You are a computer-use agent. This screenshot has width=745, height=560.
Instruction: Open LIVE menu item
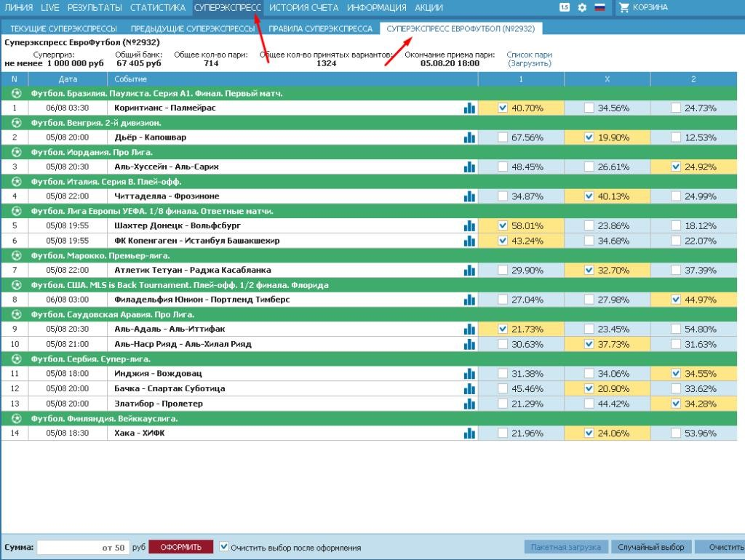pos(50,7)
